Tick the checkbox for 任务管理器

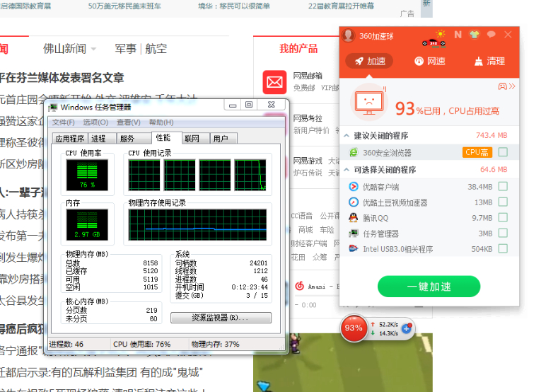[503, 233]
